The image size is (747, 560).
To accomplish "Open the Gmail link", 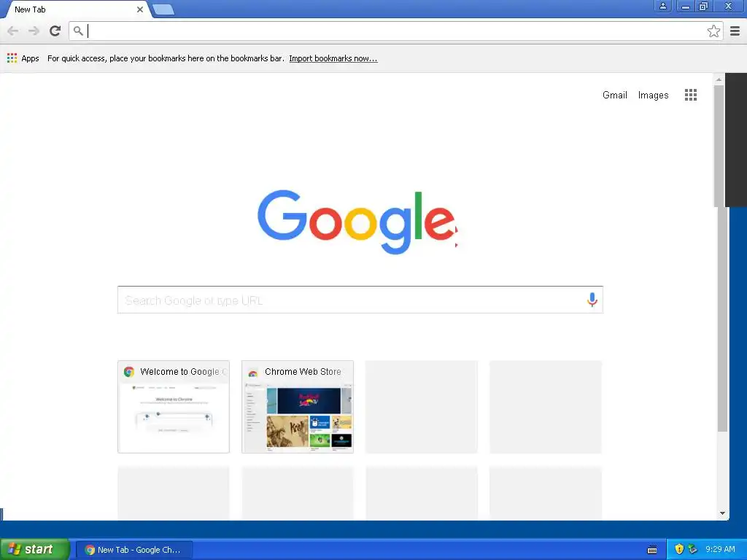I will pos(614,95).
